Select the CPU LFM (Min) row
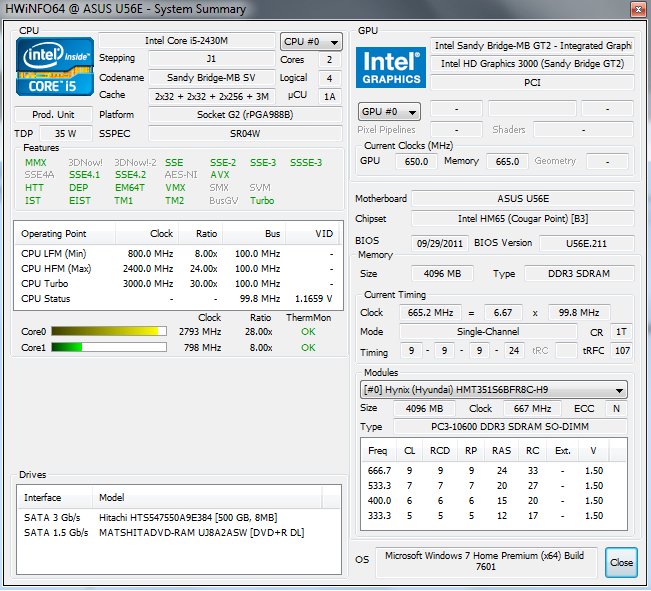651x591 pixels. 177,254
